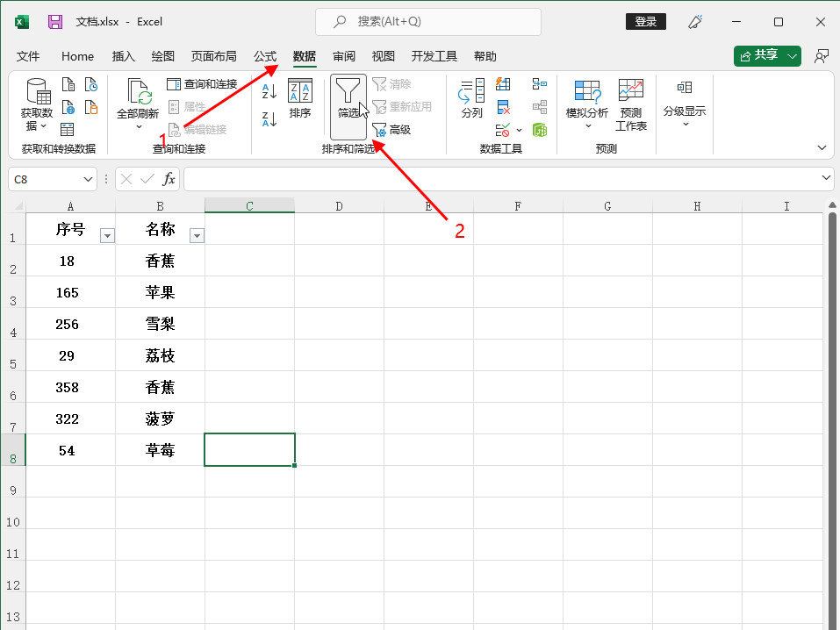
Task: Sort descending with the Z-to-A icon
Action: 269,118
